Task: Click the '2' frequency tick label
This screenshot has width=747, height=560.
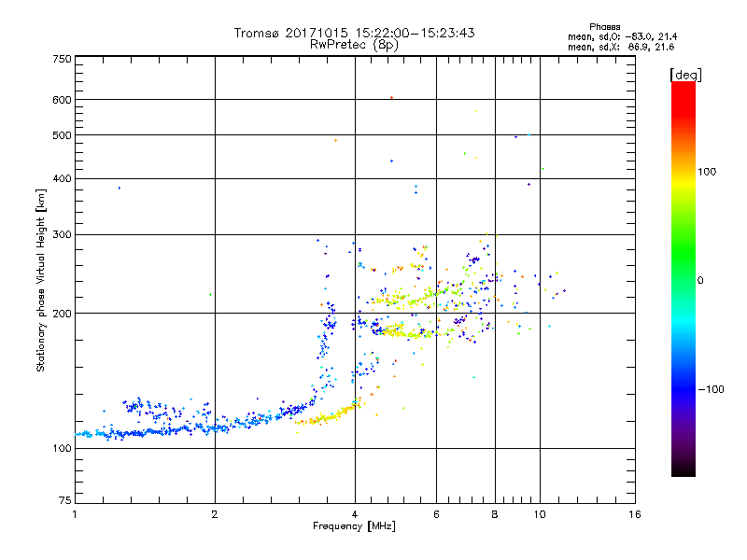Action: (215, 514)
